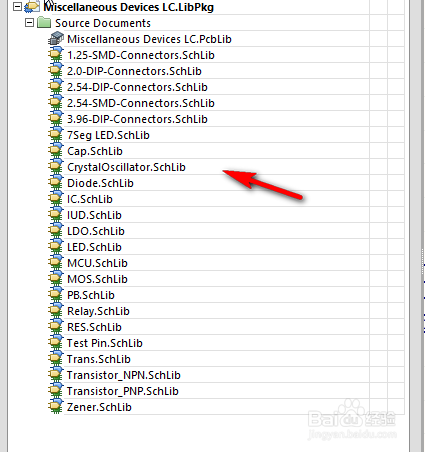Collapse the Miscellaneous Devices LC.LibPkg project node
The height and width of the screenshot is (452, 425).
[x=17, y=7]
